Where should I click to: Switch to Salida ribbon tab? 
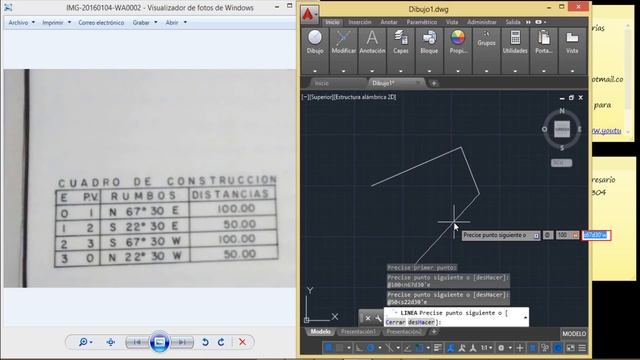(x=513, y=22)
